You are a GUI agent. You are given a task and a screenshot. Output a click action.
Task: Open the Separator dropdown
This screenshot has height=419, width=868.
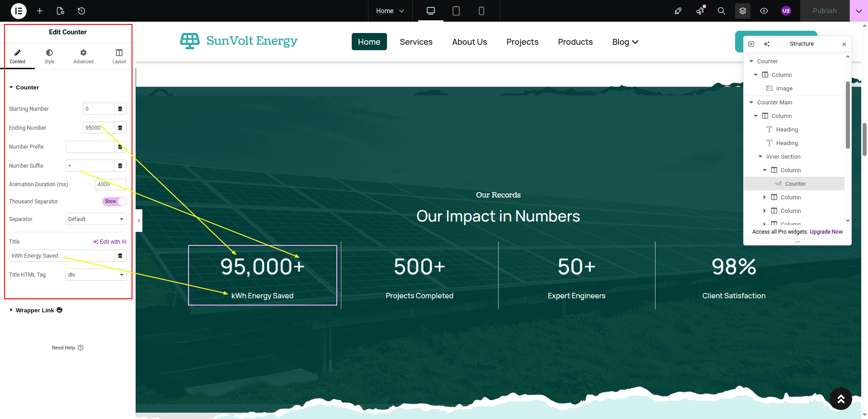click(x=96, y=219)
